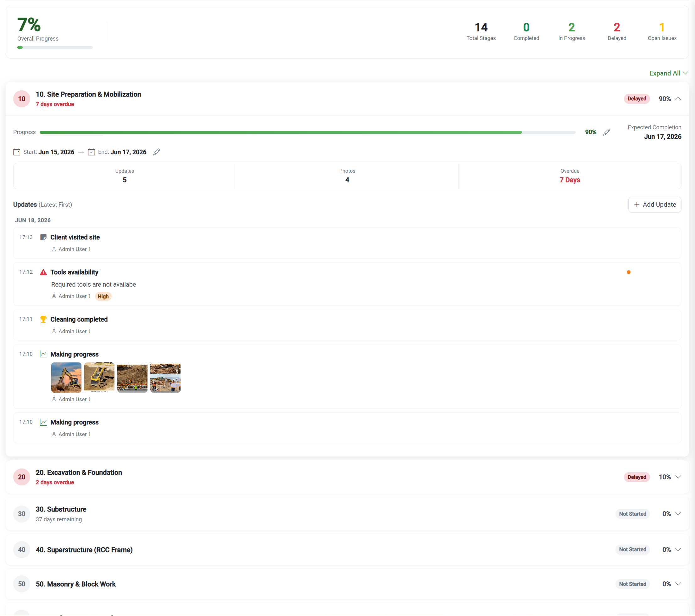Click the Updates 5 counter
Image resolution: width=695 pixels, height=616 pixels.
[x=125, y=176]
